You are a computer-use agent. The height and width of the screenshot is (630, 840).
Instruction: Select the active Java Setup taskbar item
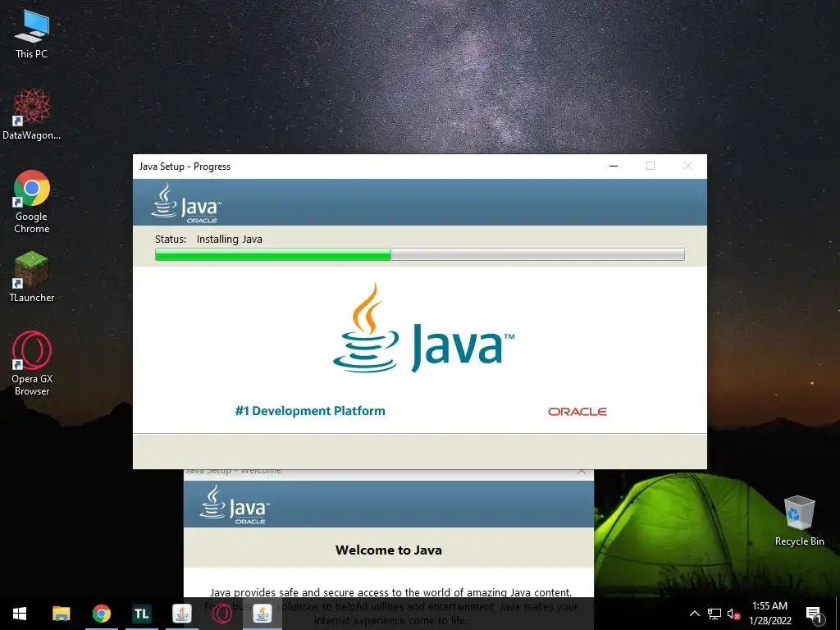click(x=262, y=614)
